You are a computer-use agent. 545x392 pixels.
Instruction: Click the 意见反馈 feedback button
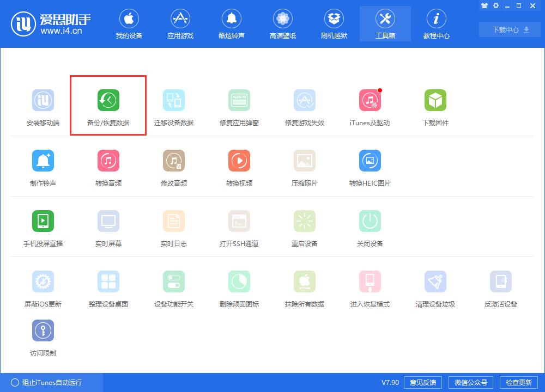point(423,382)
